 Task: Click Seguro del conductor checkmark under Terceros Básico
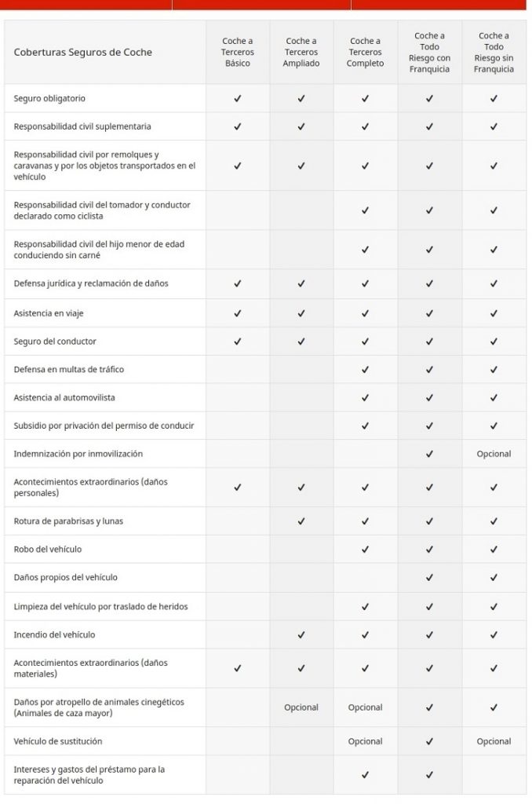(237, 341)
